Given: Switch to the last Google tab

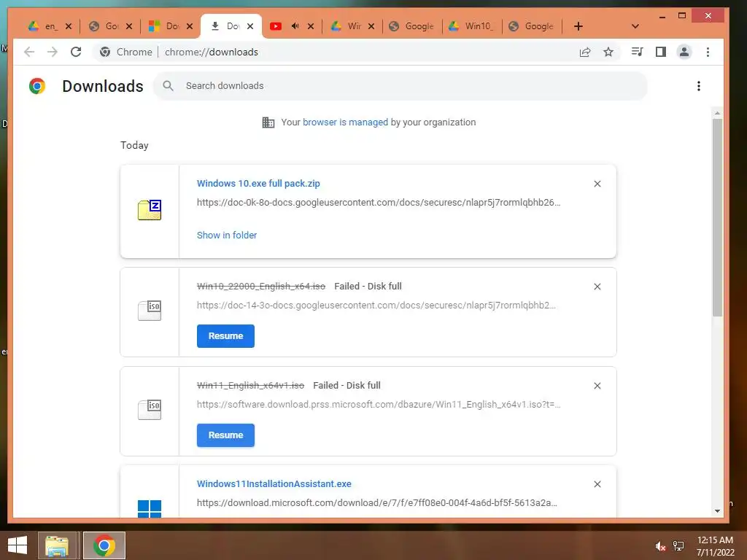Looking at the screenshot, I should point(531,26).
